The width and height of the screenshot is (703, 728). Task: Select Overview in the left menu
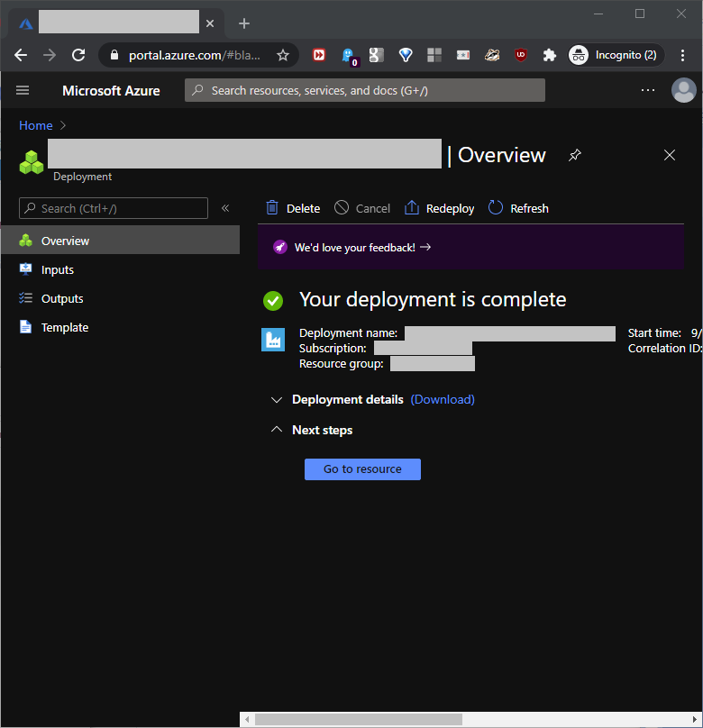(120, 241)
